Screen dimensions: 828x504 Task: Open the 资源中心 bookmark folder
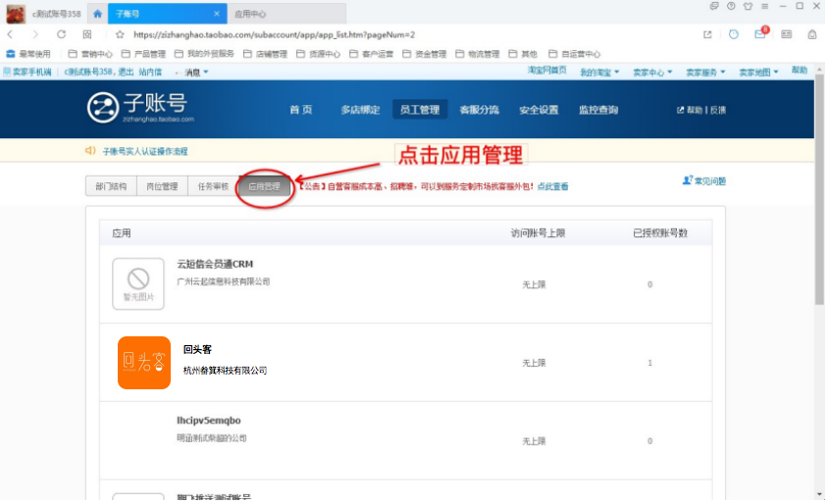[319, 54]
